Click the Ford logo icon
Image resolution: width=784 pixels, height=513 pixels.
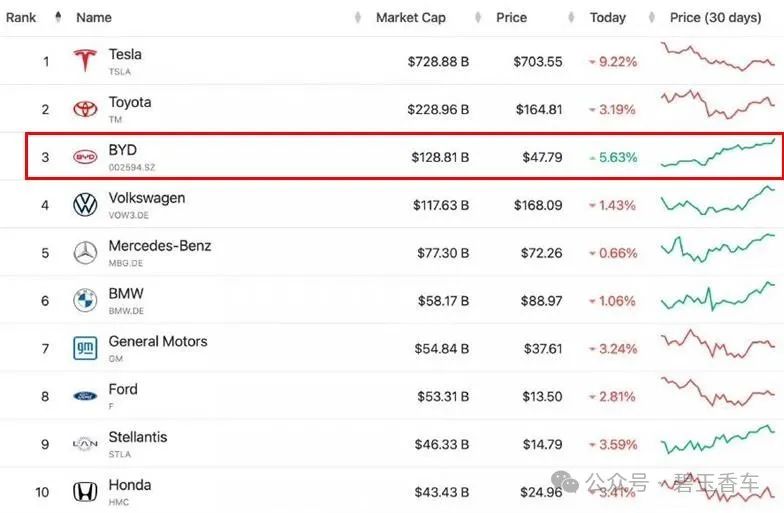coord(85,396)
